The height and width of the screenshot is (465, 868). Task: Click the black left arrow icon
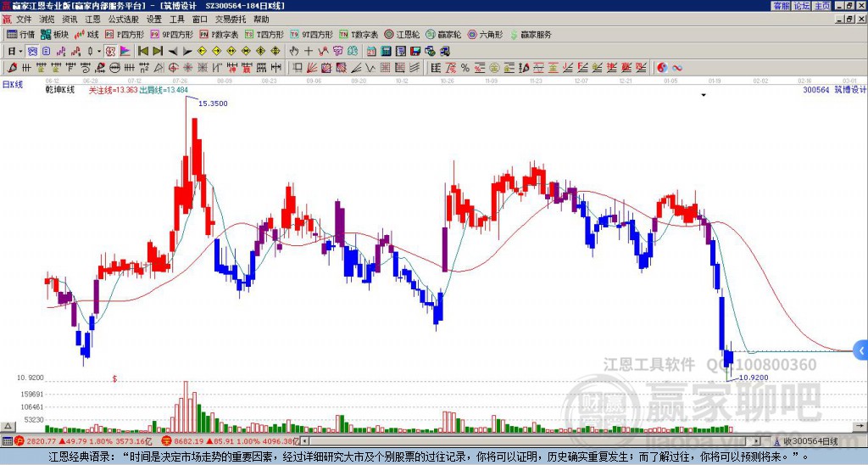tap(173, 52)
